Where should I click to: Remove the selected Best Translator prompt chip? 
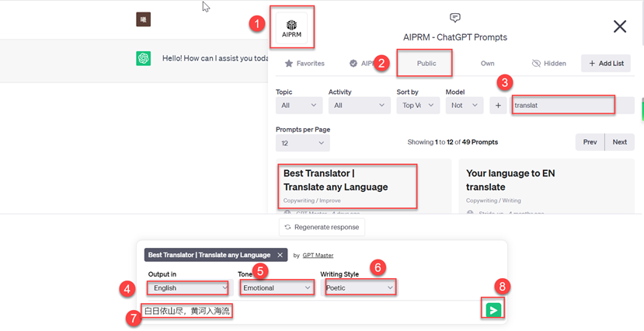point(280,255)
